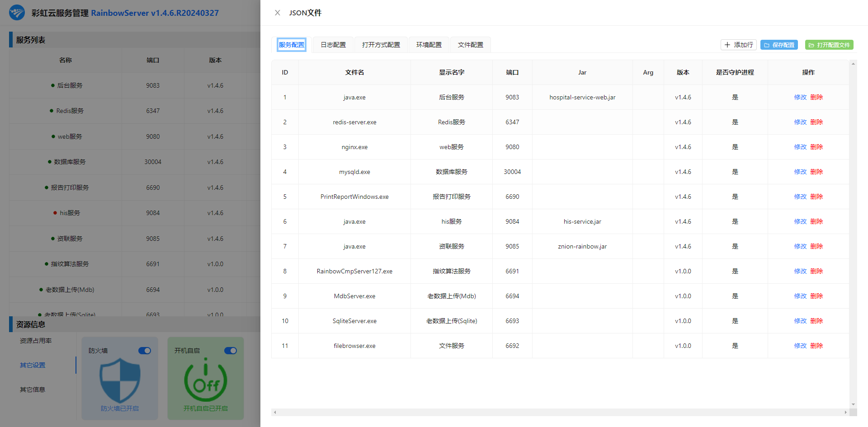868x427 pixels.
Task: Click 修改 for MdbServer.exe row
Action: [800, 296]
